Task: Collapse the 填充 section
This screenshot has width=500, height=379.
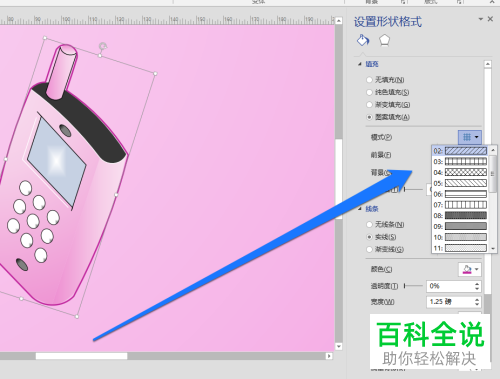Action: click(x=360, y=64)
